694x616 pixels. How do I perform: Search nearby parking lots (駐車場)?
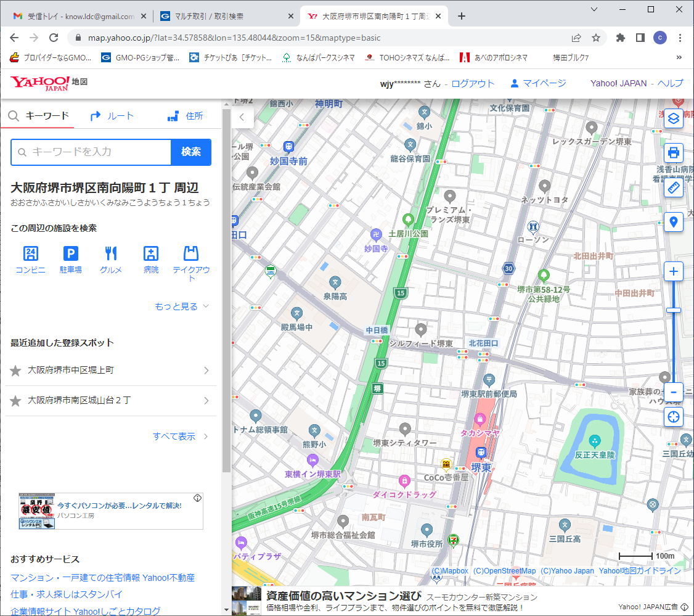tap(71, 260)
